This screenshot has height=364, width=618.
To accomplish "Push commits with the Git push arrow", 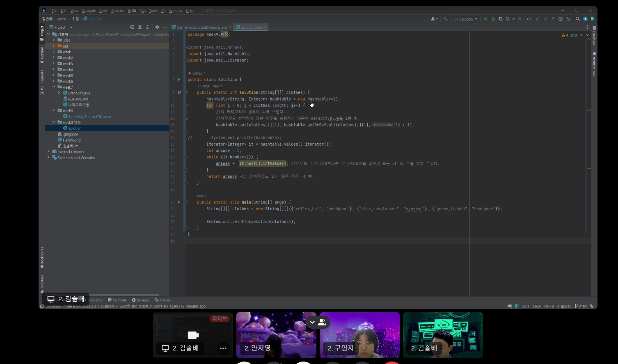I will pyautogui.click(x=553, y=19).
